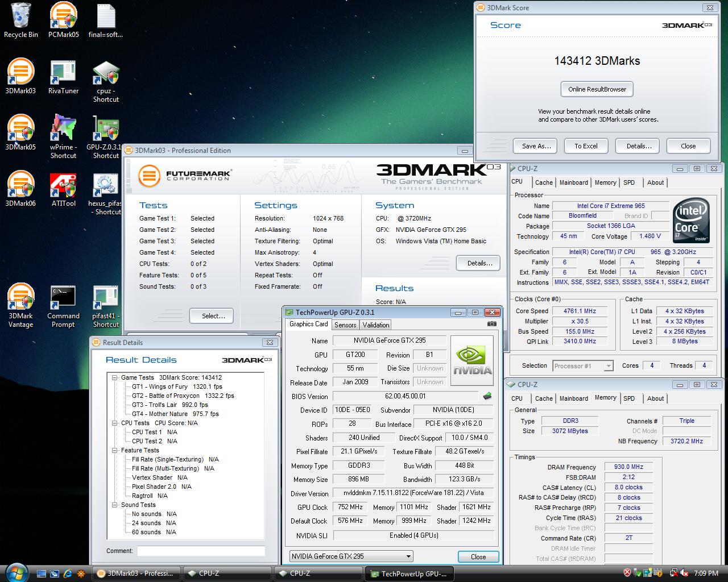Click the red security alert tray icon

click(627, 573)
